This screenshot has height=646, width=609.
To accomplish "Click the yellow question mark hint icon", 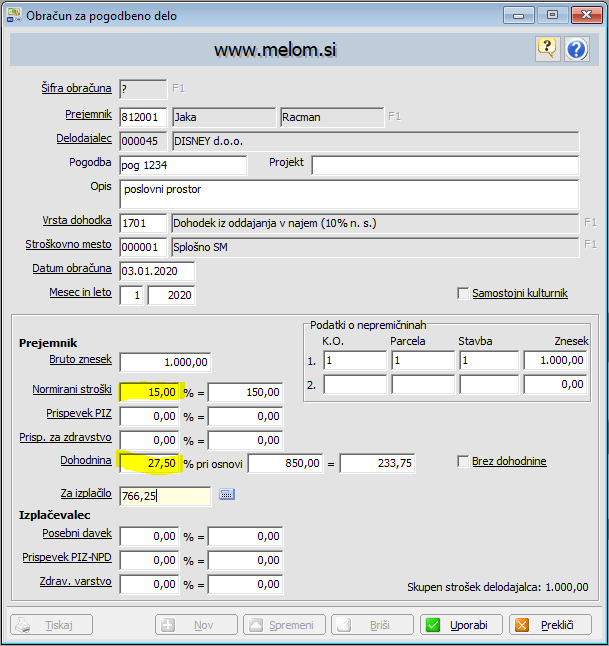I will click(547, 48).
